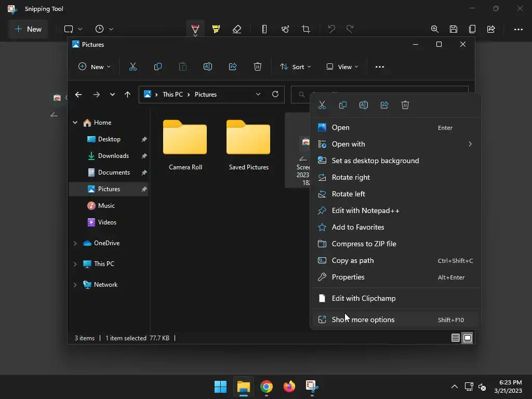
Task: Select the yellow highlighter tool
Action: click(216, 29)
